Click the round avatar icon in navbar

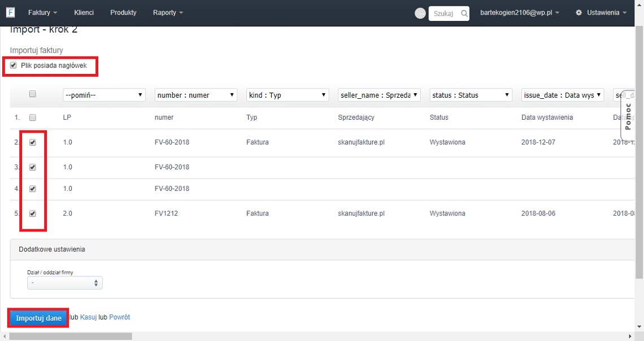click(420, 13)
